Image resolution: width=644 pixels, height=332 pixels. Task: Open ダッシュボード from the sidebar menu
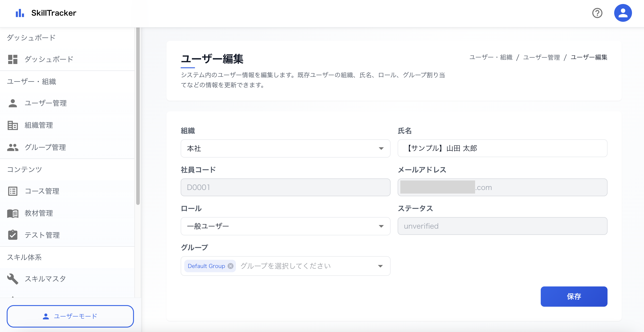[x=49, y=59]
